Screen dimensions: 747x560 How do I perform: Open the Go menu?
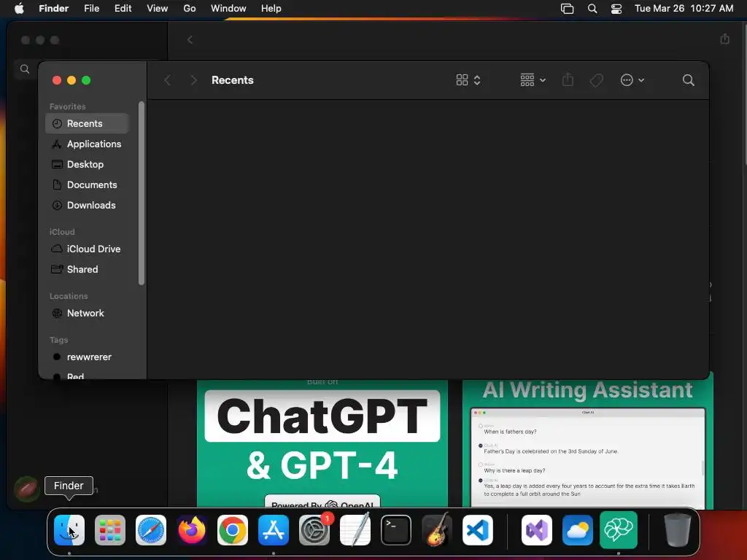click(190, 9)
